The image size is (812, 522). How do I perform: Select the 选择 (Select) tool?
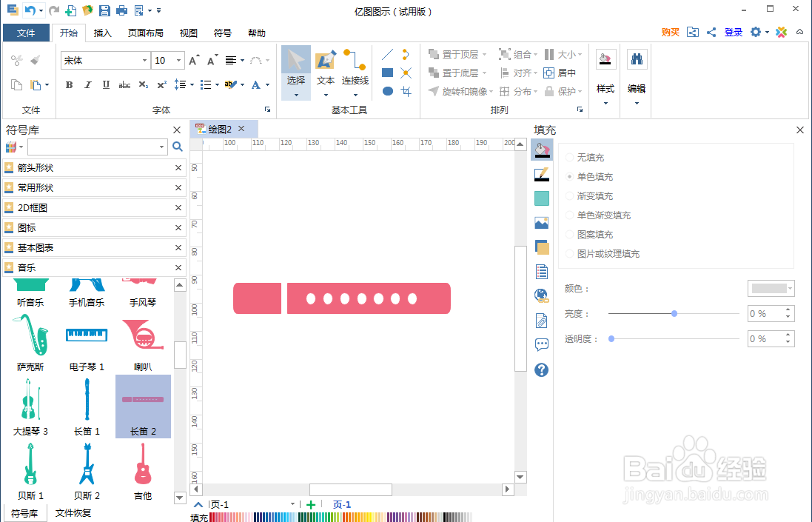click(x=295, y=72)
